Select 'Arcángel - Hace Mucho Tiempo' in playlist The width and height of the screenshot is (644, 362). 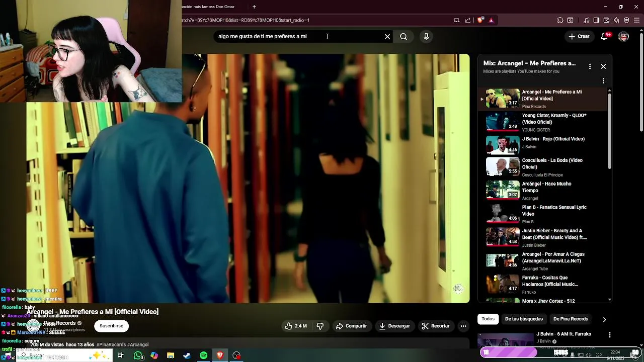[x=543, y=191]
